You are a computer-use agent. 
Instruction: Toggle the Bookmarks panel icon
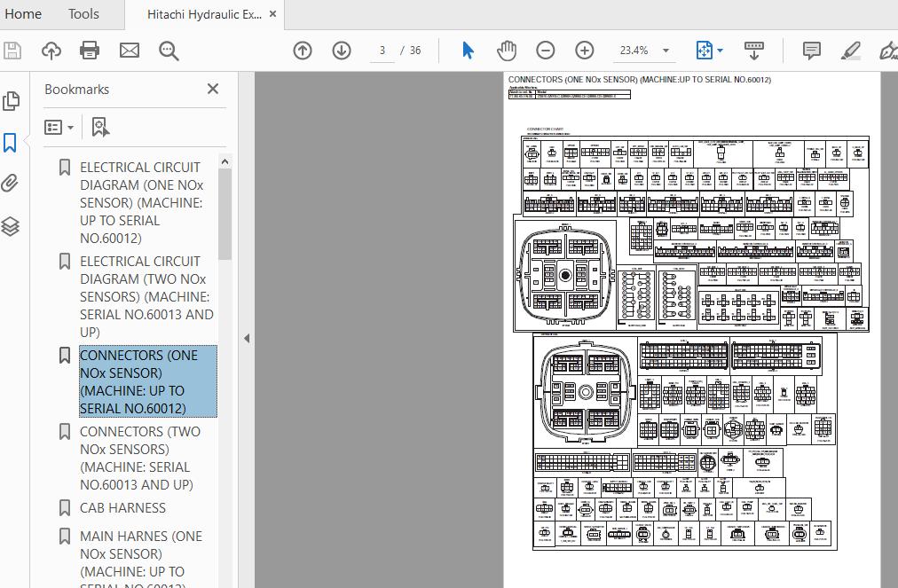pyautogui.click(x=11, y=143)
